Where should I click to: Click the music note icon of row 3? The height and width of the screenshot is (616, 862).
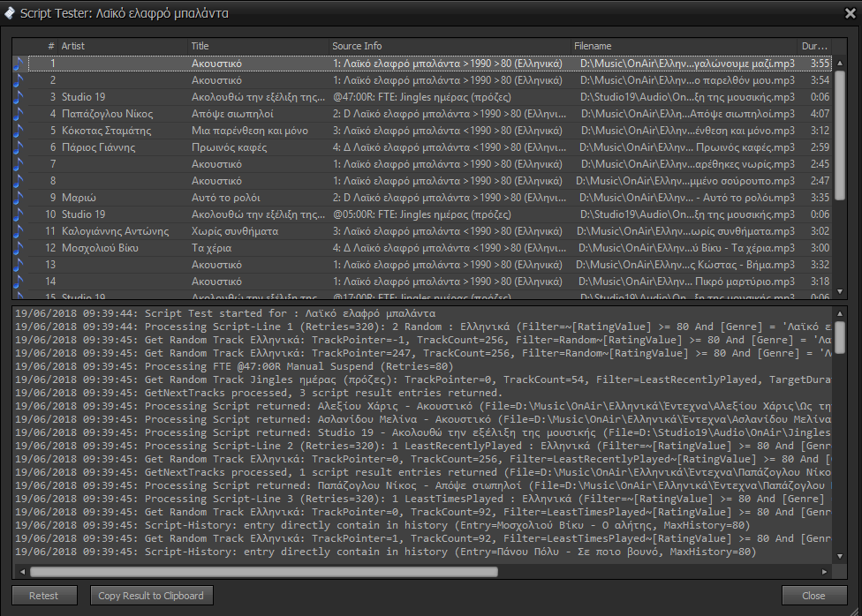[19, 97]
